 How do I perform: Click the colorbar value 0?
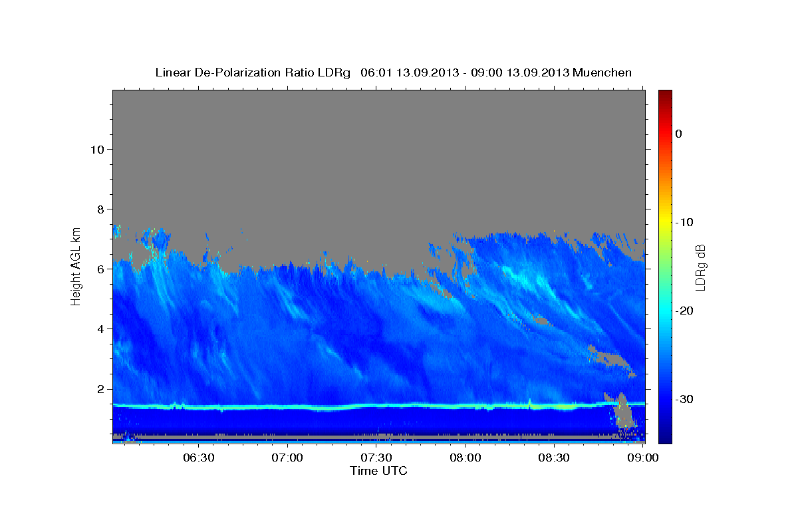[679, 134]
